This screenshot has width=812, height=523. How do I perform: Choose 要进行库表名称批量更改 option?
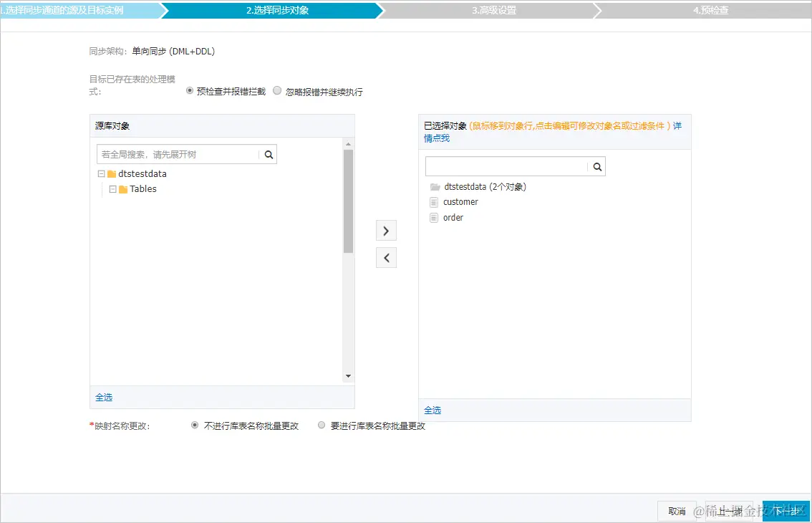pyautogui.click(x=322, y=425)
